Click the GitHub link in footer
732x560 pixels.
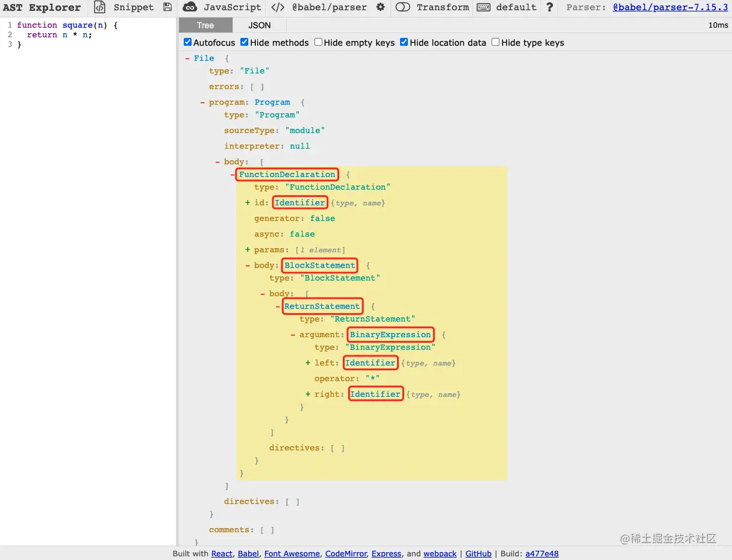(478, 553)
